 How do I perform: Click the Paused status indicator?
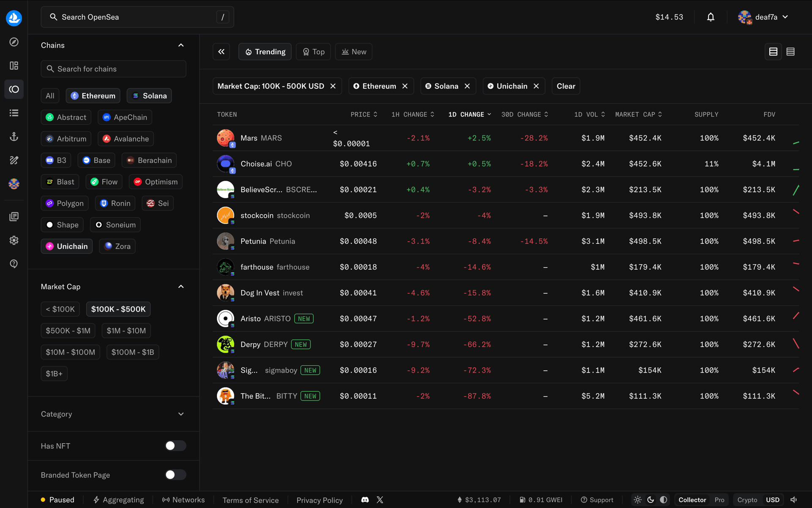(58, 500)
